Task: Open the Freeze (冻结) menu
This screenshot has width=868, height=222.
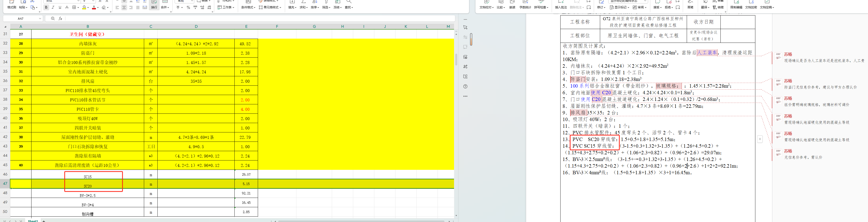Action: click(x=338, y=5)
